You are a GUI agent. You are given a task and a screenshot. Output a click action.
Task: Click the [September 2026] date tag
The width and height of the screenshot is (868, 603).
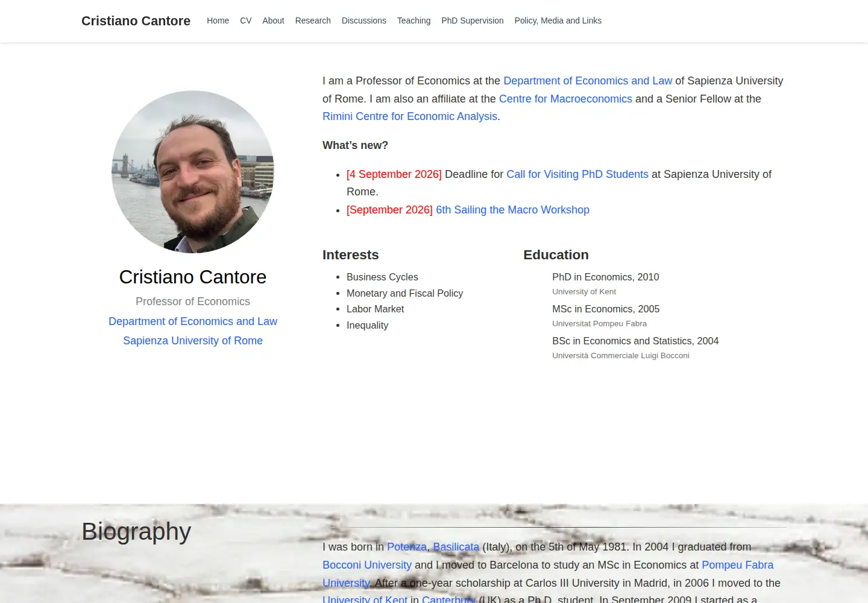pos(389,210)
